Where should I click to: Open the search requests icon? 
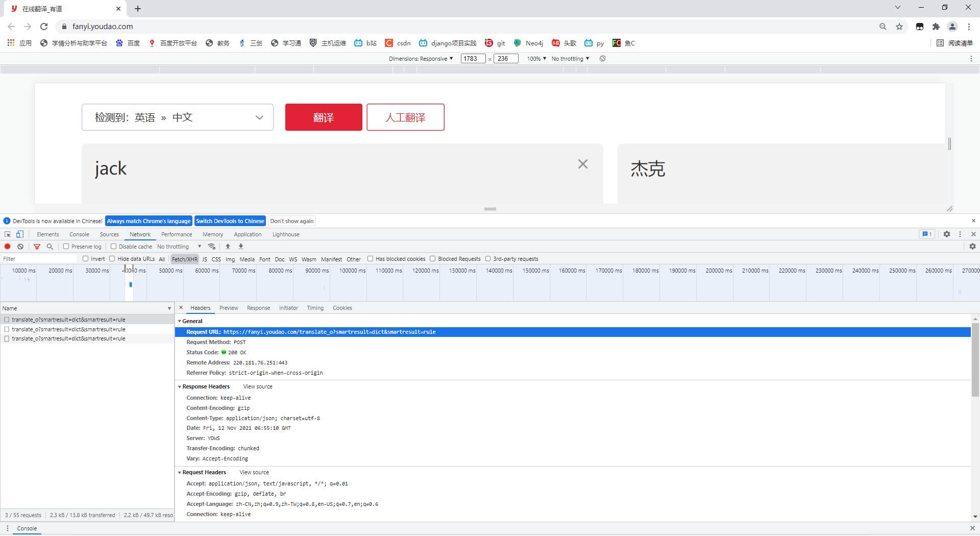click(x=50, y=247)
